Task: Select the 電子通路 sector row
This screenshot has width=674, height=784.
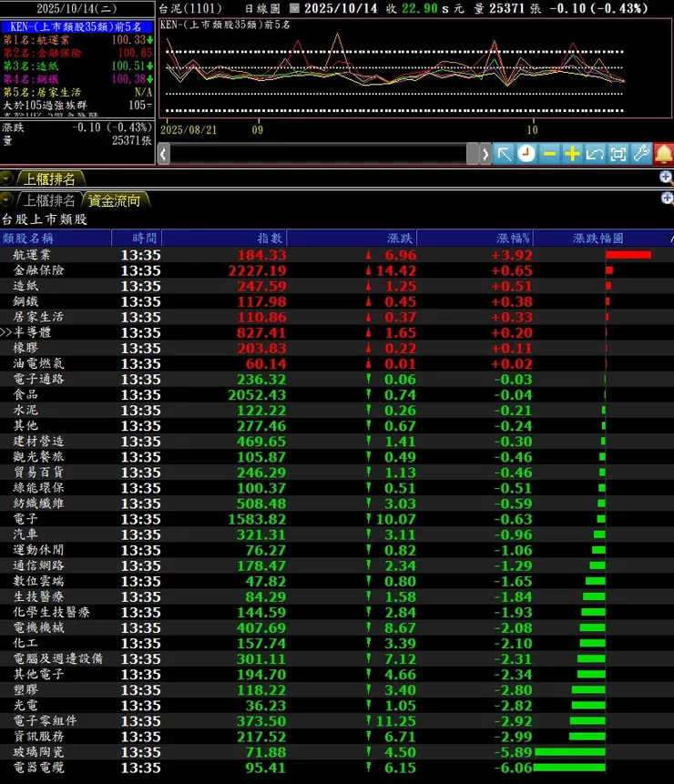Action: (337, 379)
